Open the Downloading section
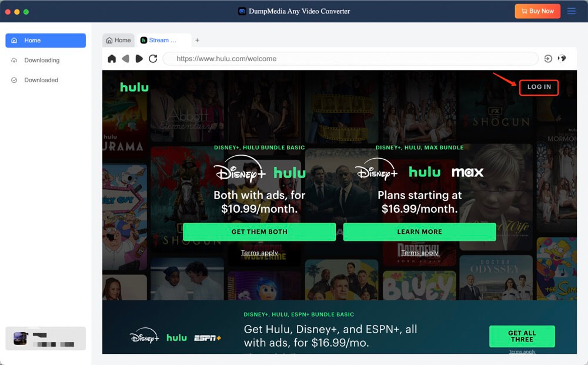The height and width of the screenshot is (365, 588). (x=45, y=61)
